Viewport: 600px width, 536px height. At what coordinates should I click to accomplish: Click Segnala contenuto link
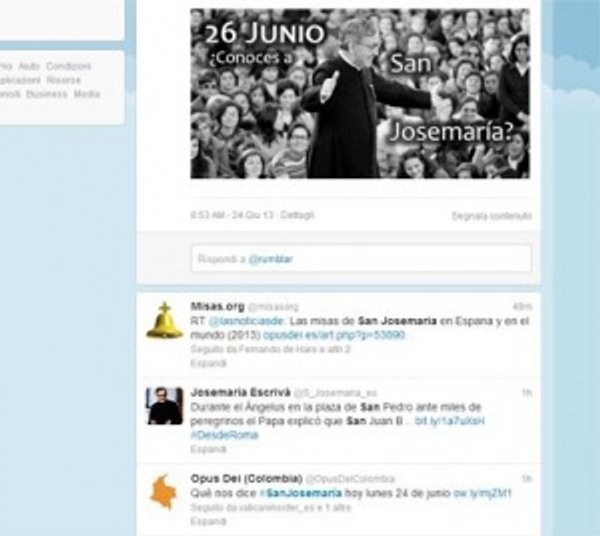click(x=491, y=216)
